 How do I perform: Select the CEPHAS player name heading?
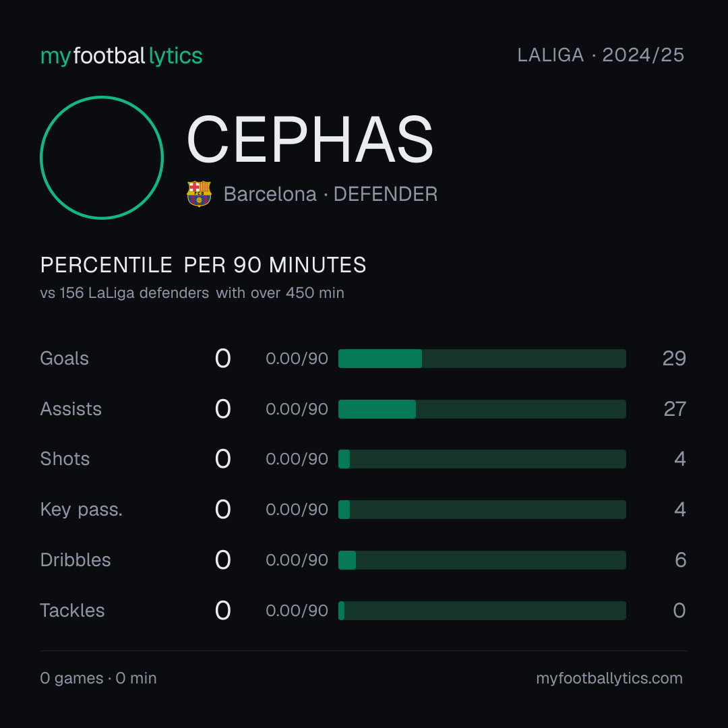click(309, 140)
